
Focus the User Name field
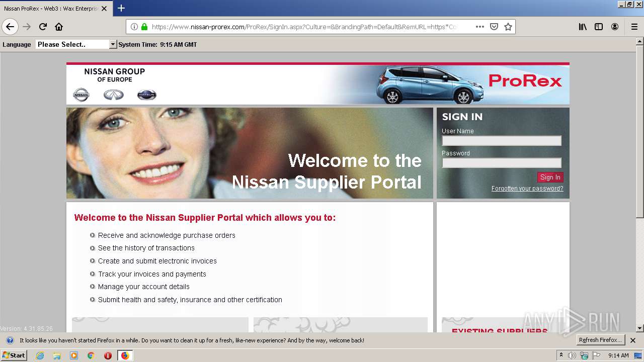[502, 141]
